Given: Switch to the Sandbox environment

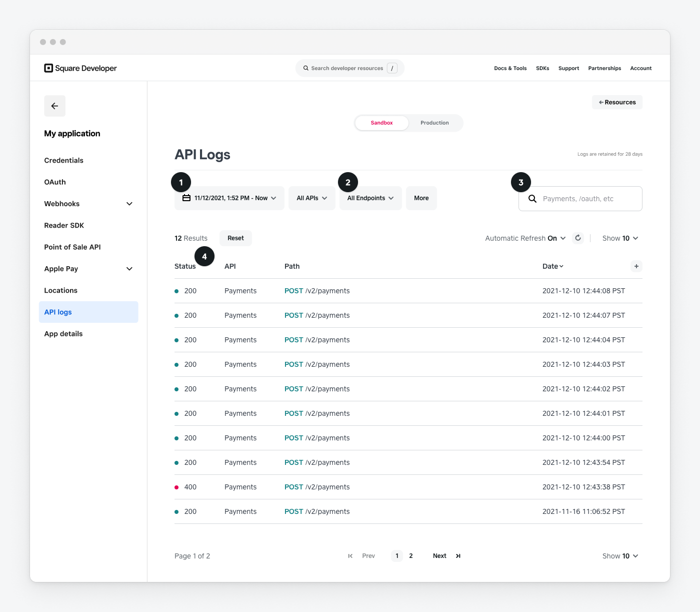Looking at the screenshot, I should tap(381, 123).
